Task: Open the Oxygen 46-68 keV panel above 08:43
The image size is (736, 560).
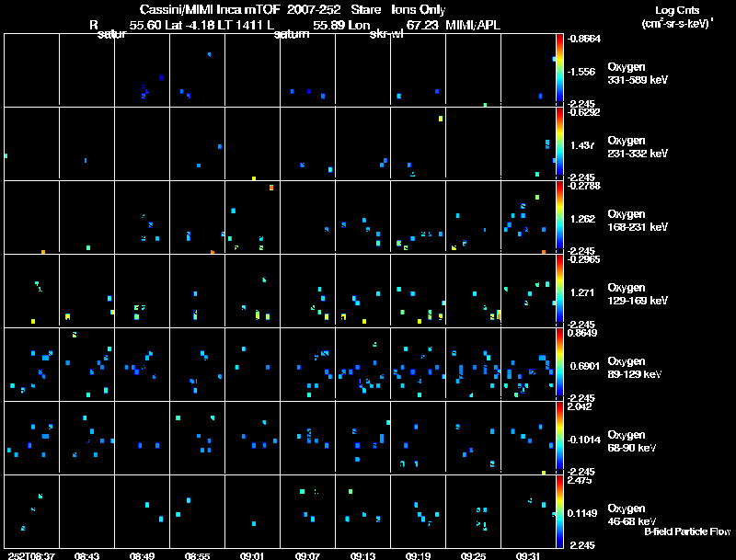Action: pos(86,511)
